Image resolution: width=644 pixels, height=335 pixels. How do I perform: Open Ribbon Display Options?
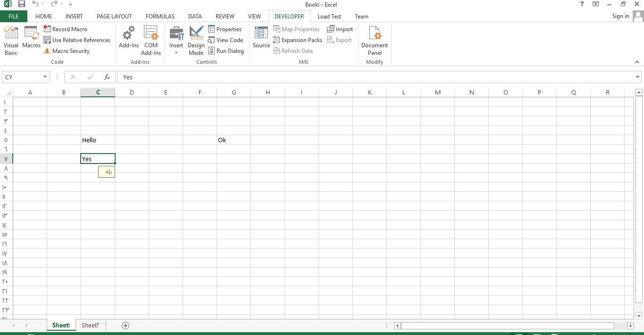click(596, 4)
